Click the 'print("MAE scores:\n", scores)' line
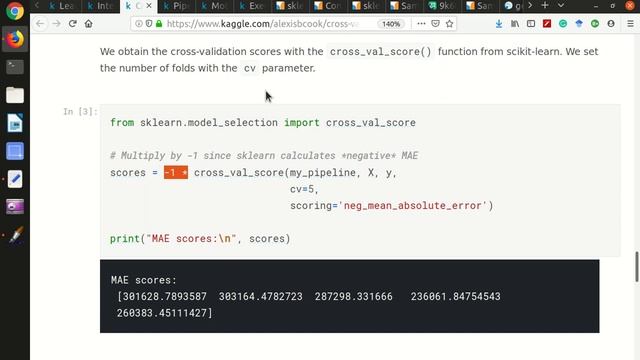The height and width of the screenshot is (360, 640). (200, 238)
